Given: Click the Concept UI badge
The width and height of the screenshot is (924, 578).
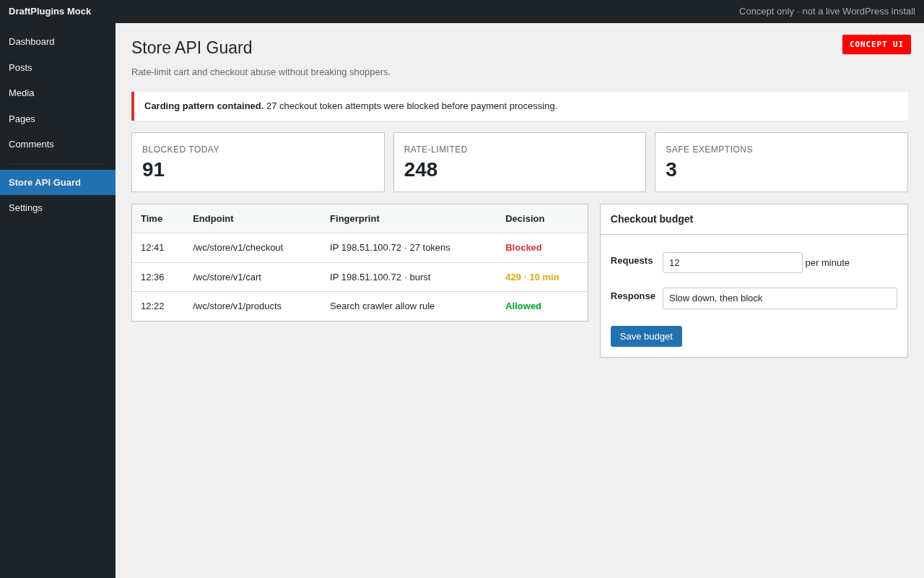Looking at the screenshot, I should (x=876, y=44).
